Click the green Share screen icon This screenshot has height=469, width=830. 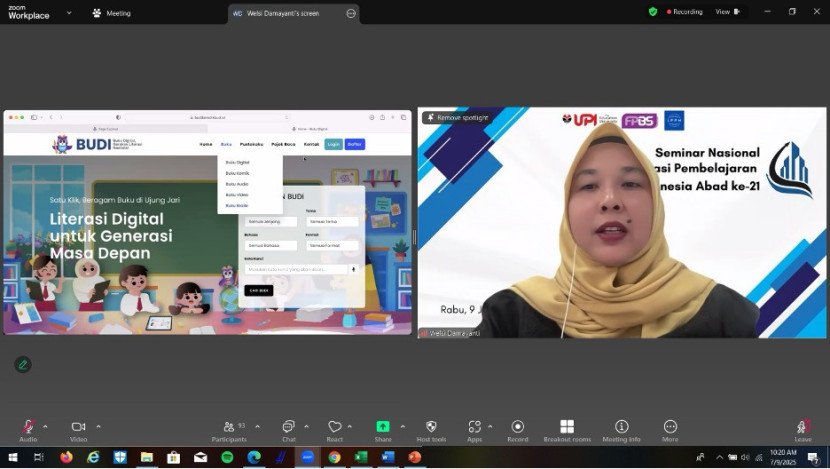(383, 427)
